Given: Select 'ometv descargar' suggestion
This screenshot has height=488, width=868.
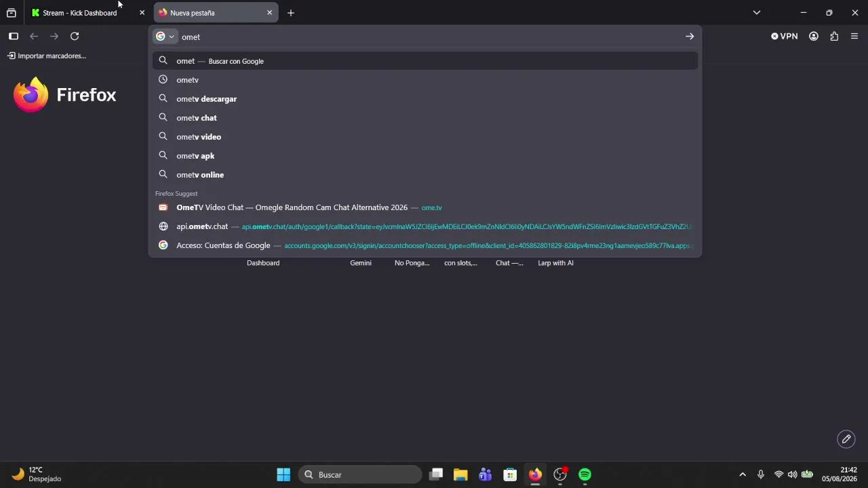Looking at the screenshot, I should 425,99.
